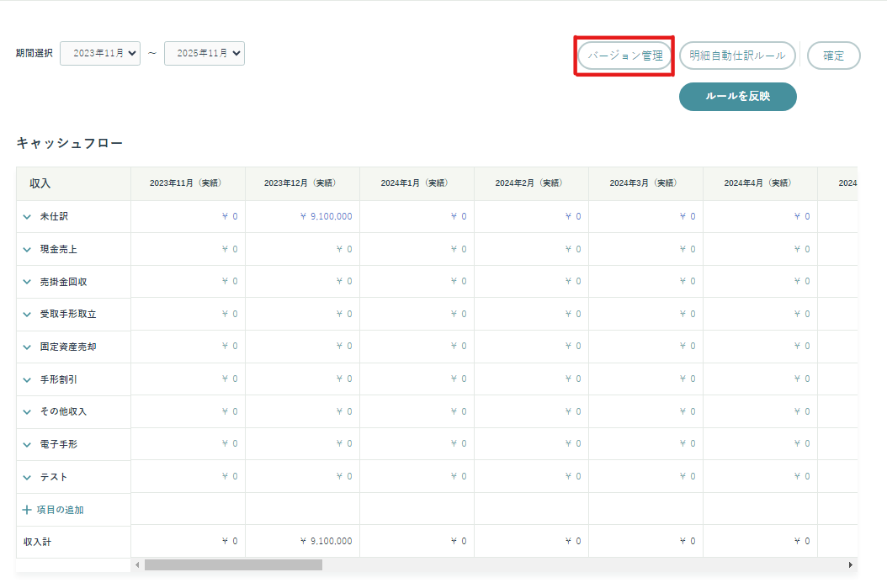This screenshot has height=588, width=887.
Task: Click 受取手形取立 value for 2024年2月
Action: coord(573,315)
